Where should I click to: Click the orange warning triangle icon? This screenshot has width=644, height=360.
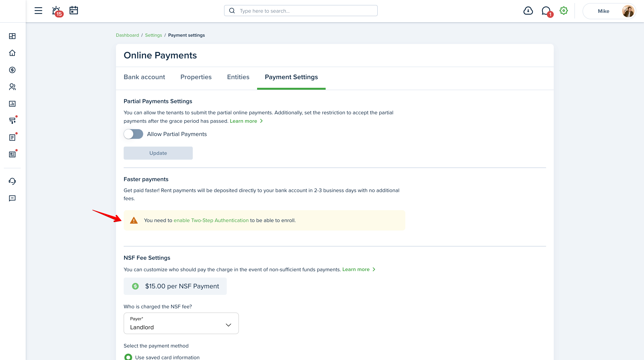tap(134, 220)
